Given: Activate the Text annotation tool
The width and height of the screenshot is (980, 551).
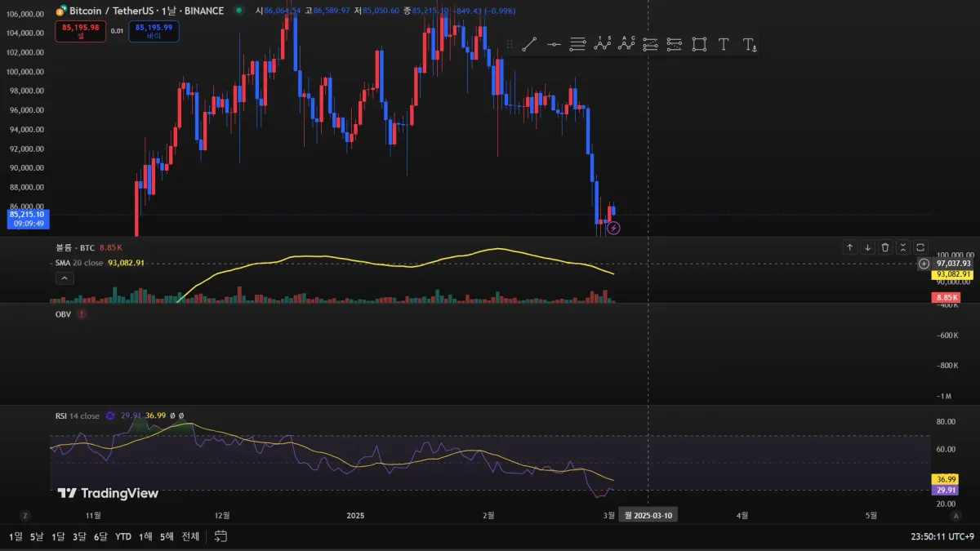Looking at the screenshot, I should 724,44.
